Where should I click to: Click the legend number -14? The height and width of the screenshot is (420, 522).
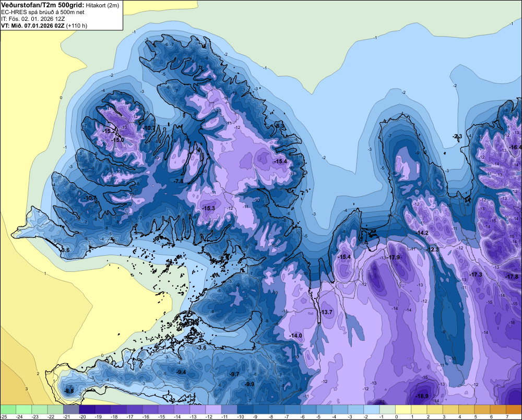[178, 417]
